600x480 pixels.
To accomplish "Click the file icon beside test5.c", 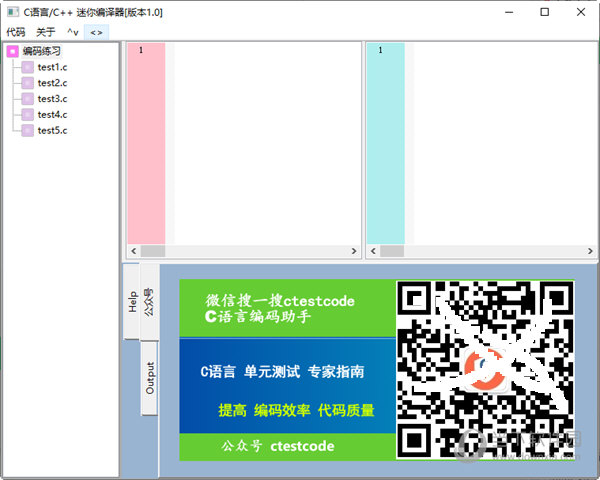I will pyautogui.click(x=28, y=131).
